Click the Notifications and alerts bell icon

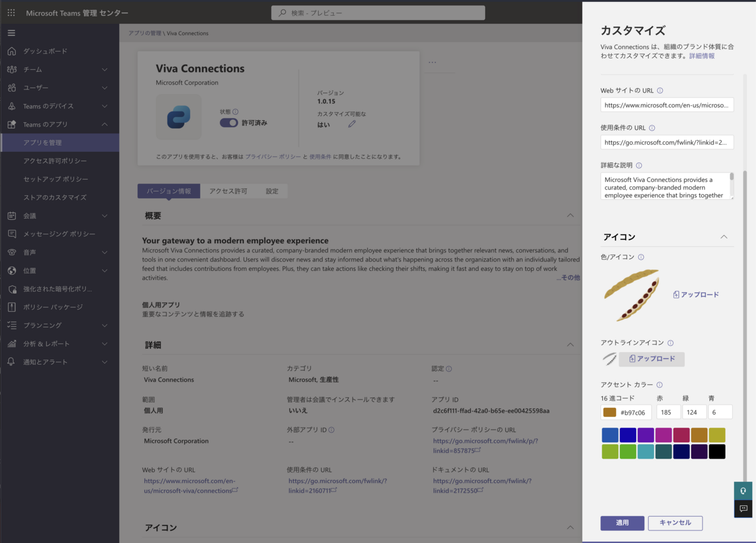pos(11,362)
